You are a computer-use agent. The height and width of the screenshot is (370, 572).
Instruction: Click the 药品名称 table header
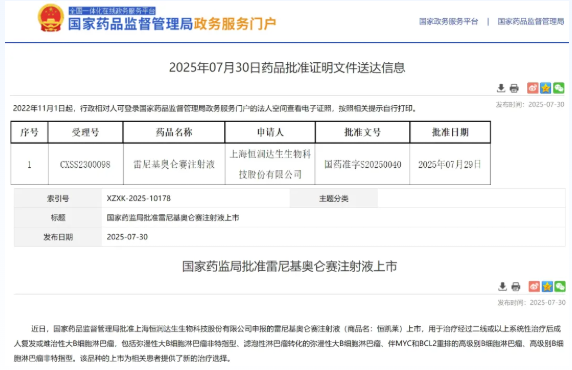click(174, 132)
